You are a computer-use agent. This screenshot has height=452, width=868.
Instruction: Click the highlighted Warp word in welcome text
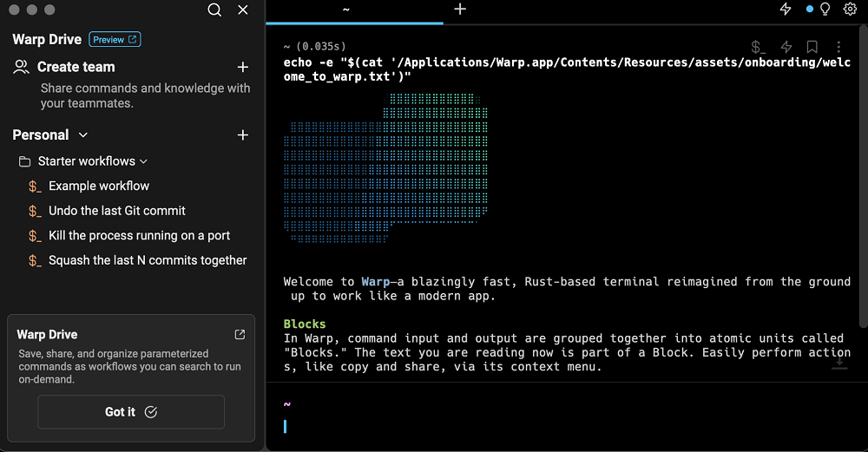(375, 282)
